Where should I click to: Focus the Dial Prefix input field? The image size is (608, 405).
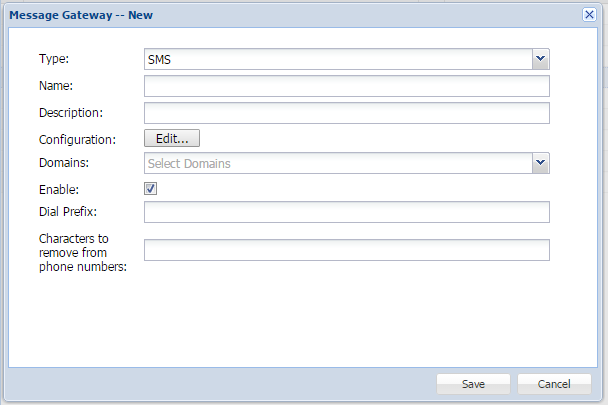point(347,212)
